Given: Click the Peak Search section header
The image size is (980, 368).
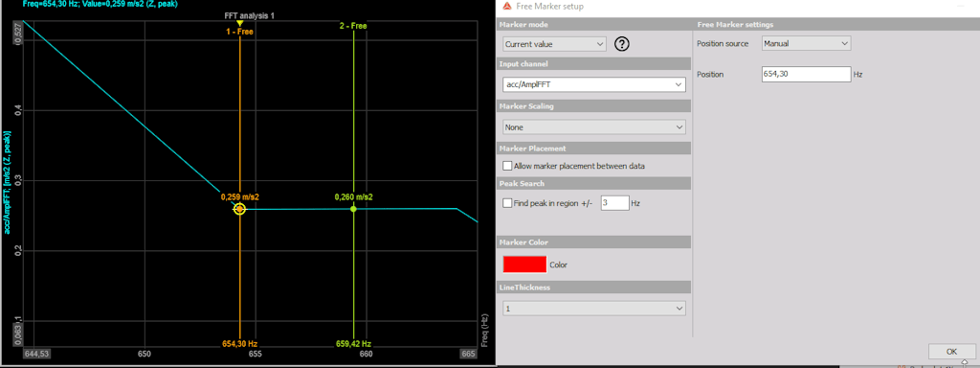Looking at the screenshot, I should click(522, 183).
